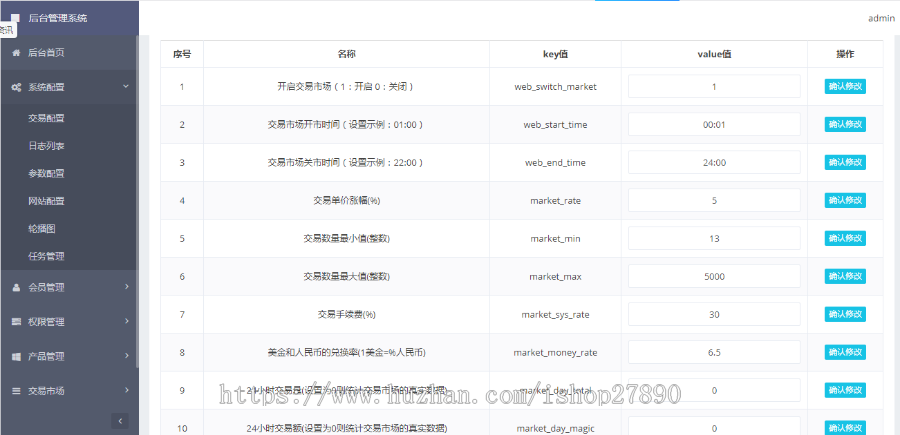The width and height of the screenshot is (900, 435).
Task: Click 确认修改 for market_max
Action: [845, 277]
